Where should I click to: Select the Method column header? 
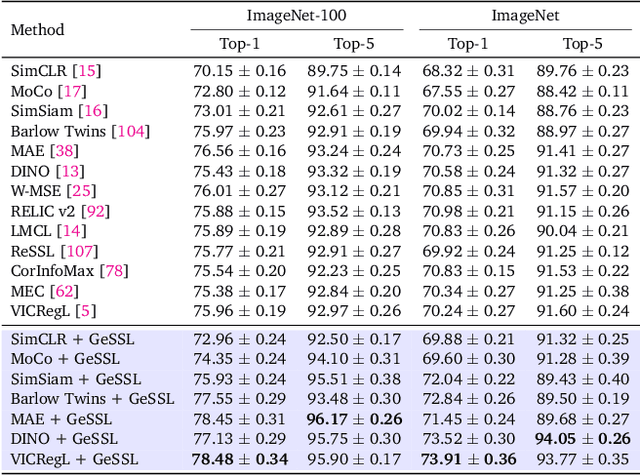pyautogui.click(x=37, y=29)
